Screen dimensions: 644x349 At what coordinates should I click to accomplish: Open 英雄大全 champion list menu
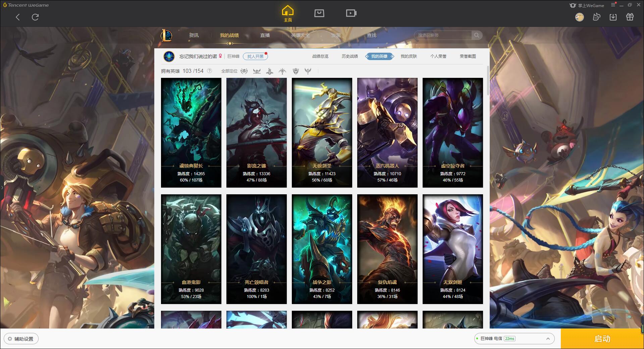click(301, 35)
